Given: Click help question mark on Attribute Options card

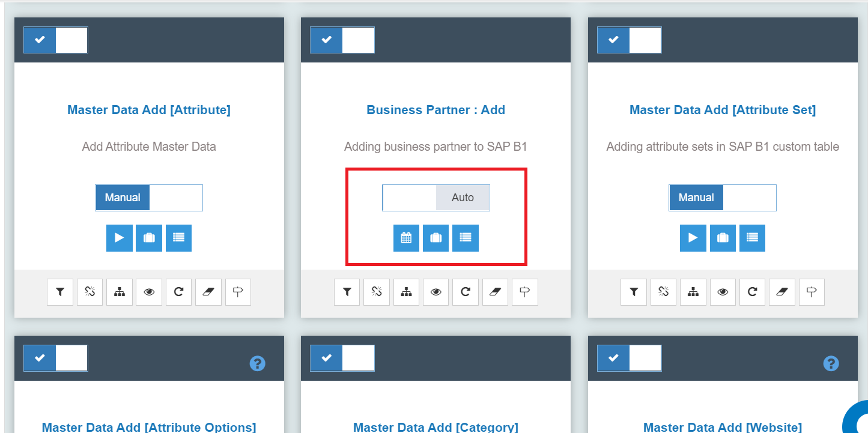Looking at the screenshot, I should [258, 363].
